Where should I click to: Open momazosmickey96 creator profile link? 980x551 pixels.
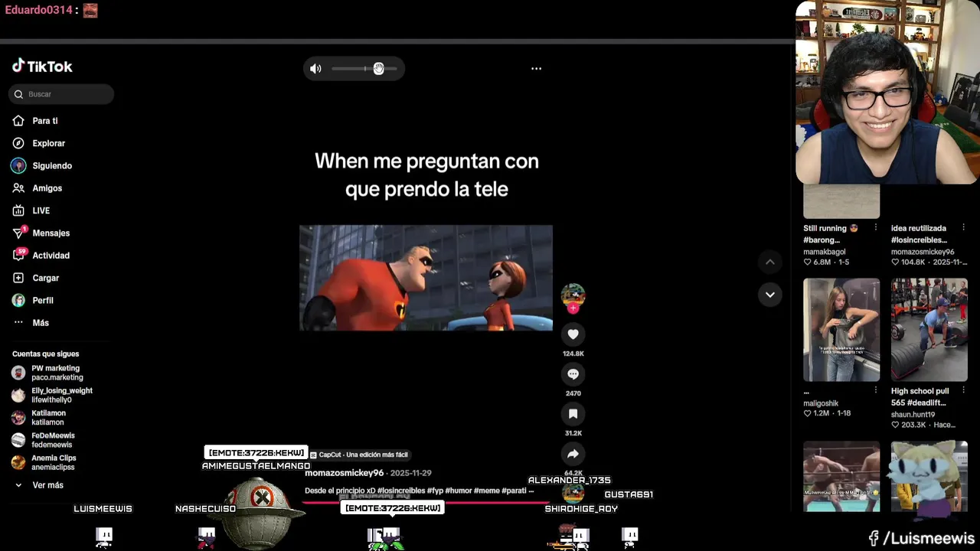(x=344, y=473)
